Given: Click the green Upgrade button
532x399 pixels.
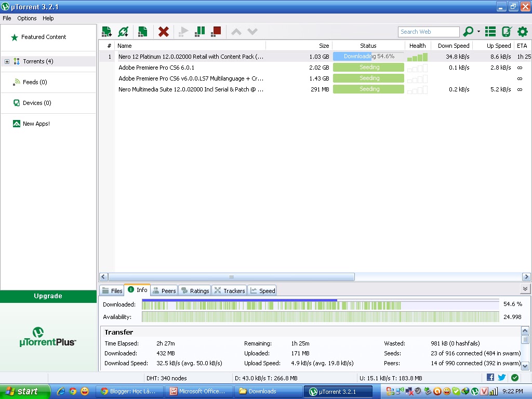Looking at the screenshot, I should pyautogui.click(x=48, y=296).
